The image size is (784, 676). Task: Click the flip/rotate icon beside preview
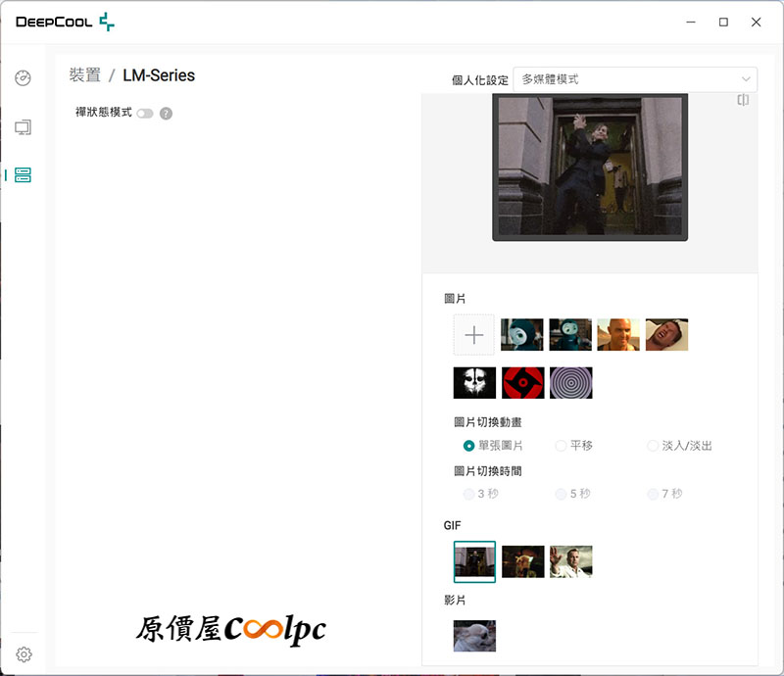743,100
